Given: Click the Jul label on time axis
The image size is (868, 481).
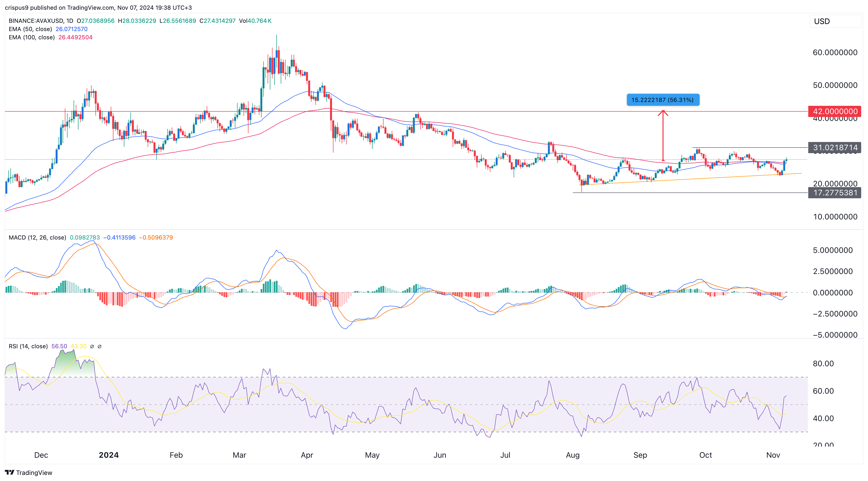Looking at the screenshot, I should (505, 455).
